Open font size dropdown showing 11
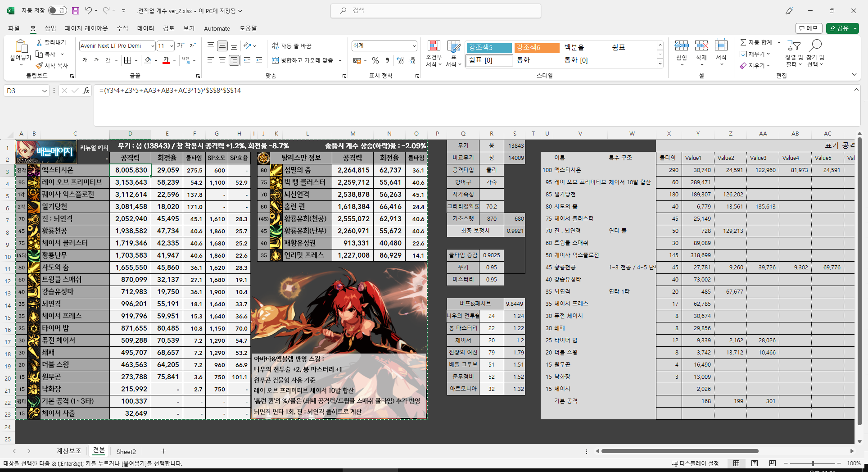 (172, 46)
